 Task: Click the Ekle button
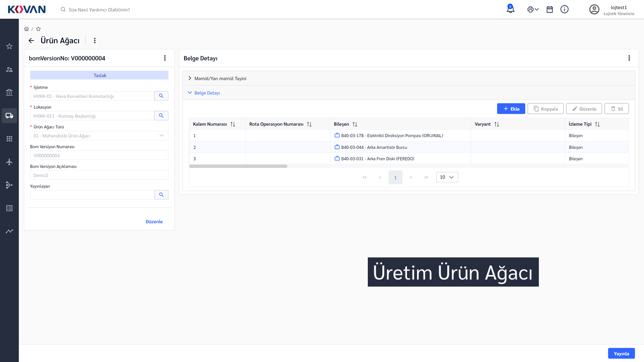tap(511, 109)
